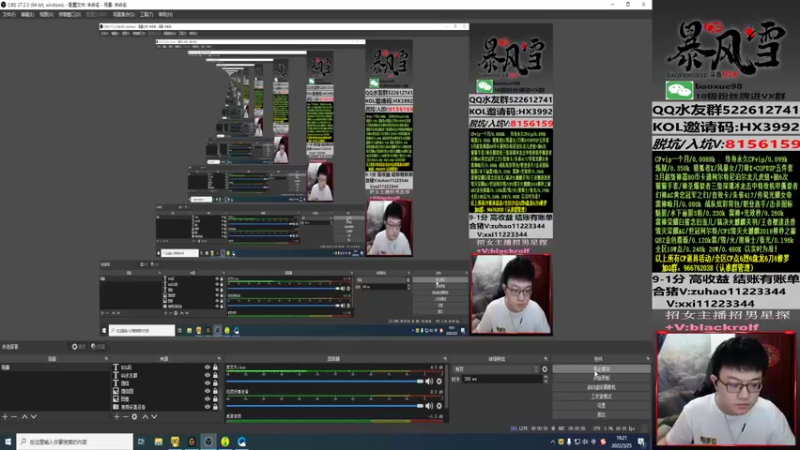Expand hidden system tray icons chevron
Viewport: 800px width, 450px height.
click(553, 442)
